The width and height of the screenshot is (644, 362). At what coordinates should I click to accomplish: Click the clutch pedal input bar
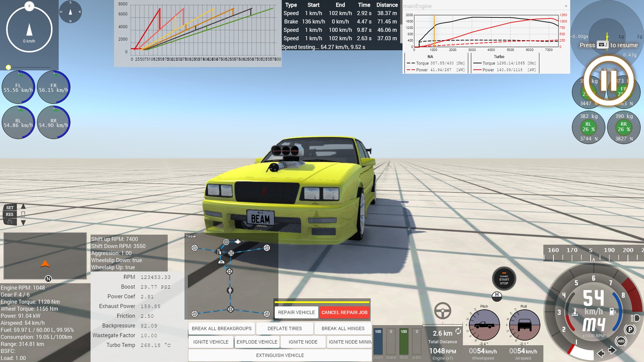pyautogui.click(x=378, y=341)
